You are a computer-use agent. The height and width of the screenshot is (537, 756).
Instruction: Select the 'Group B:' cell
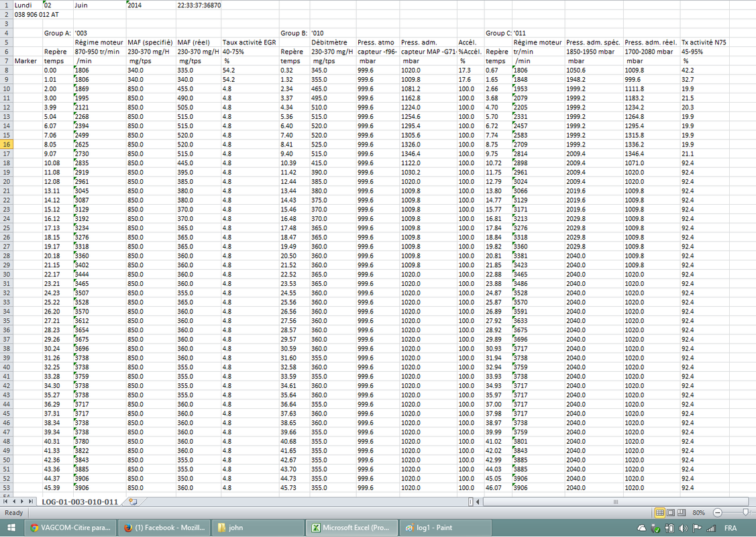294,34
